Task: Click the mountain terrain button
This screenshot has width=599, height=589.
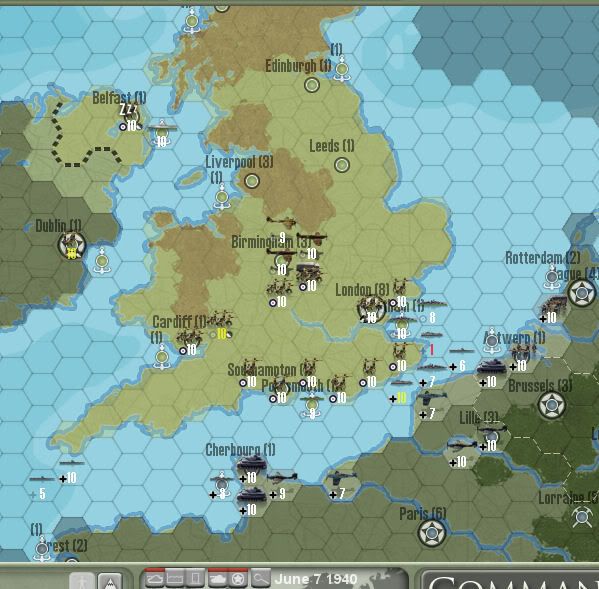Action: point(110,581)
